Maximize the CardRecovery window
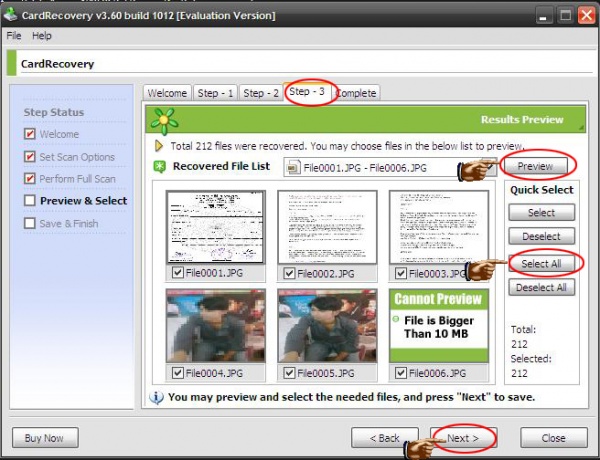The height and width of the screenshot is (460, 600). (x=565, y=16)
